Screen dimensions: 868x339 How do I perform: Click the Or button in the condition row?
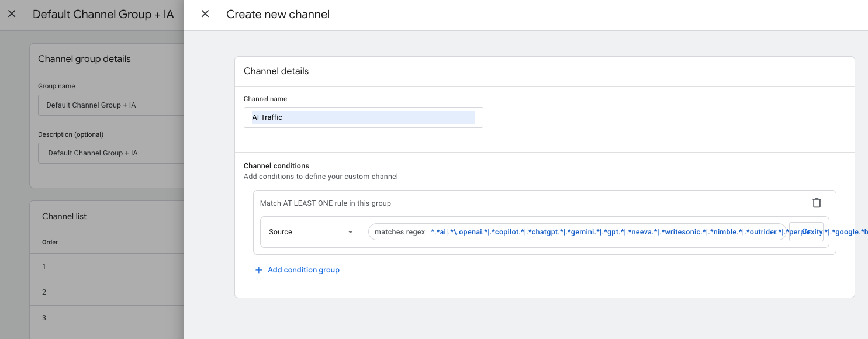(x=806, y=232)
